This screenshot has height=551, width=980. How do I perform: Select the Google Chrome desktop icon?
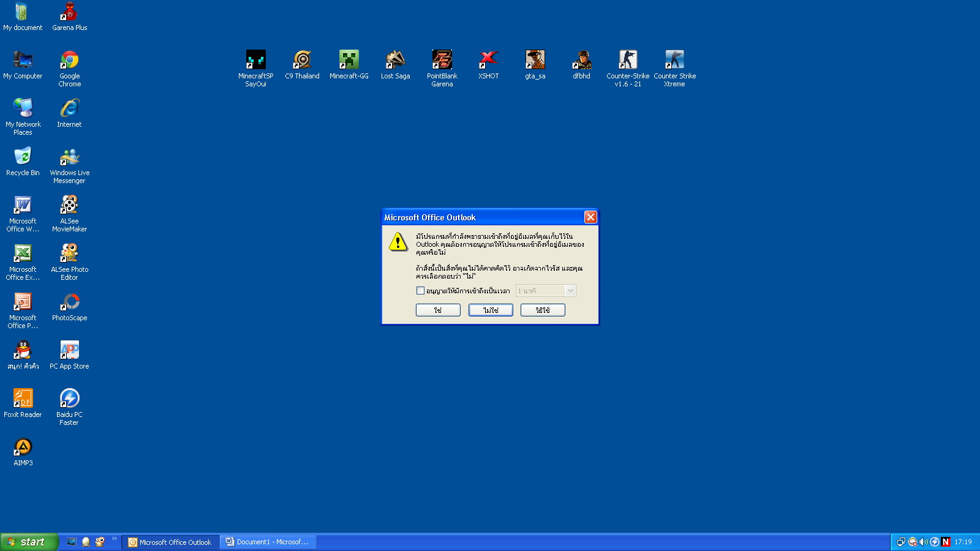tap(70, 68)
